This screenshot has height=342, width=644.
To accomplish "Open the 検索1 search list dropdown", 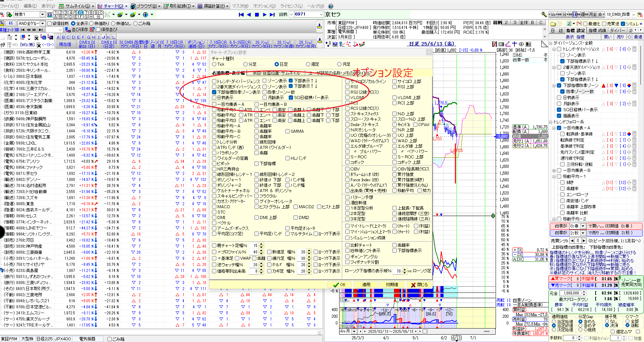I will (42, 14).
